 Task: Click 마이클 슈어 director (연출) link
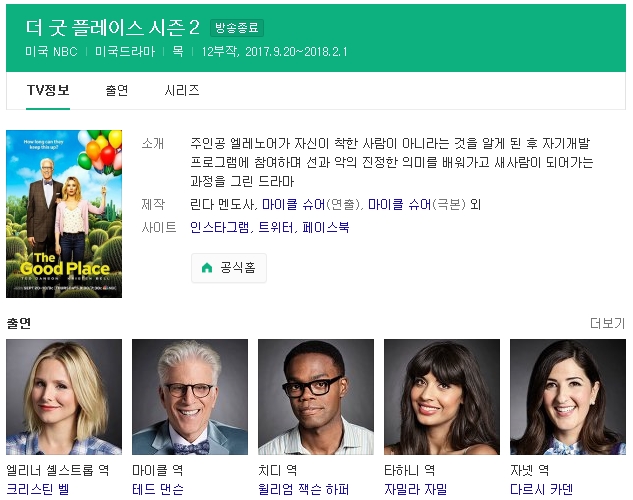click(x=293, y=205)
